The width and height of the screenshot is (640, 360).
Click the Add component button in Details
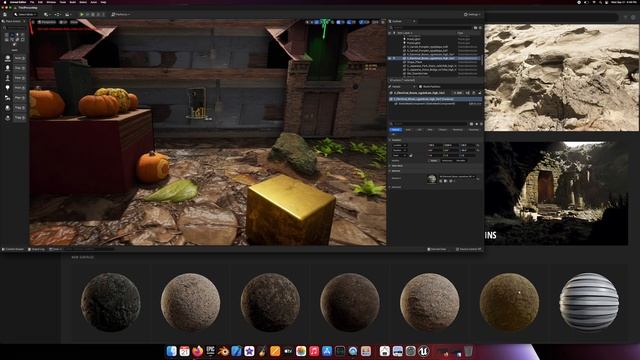point(458,93)
